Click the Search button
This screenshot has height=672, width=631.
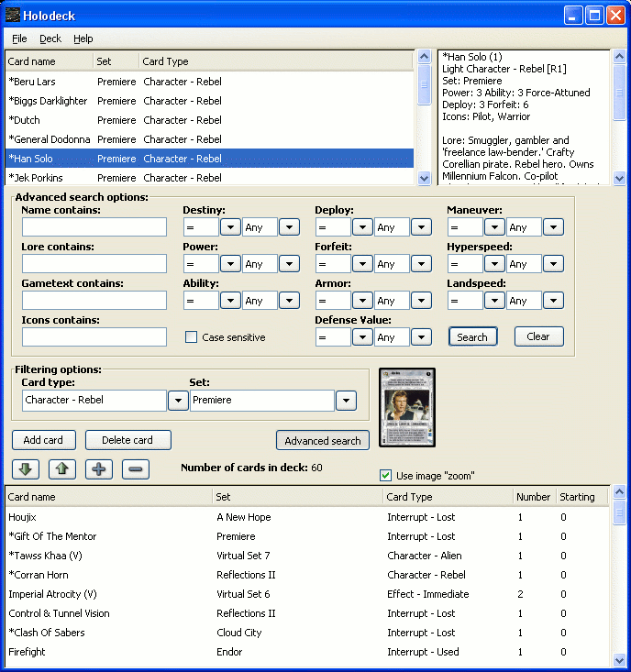pos(473,336)
